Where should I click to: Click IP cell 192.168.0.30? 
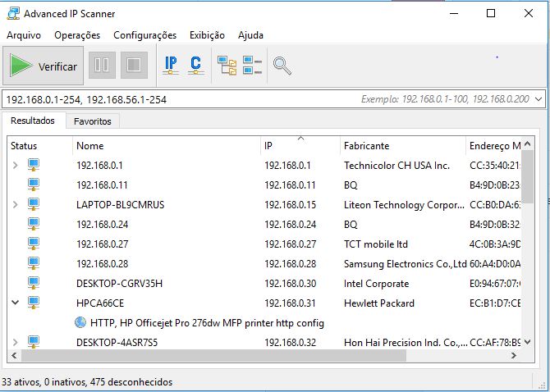[x=290, y=283]
